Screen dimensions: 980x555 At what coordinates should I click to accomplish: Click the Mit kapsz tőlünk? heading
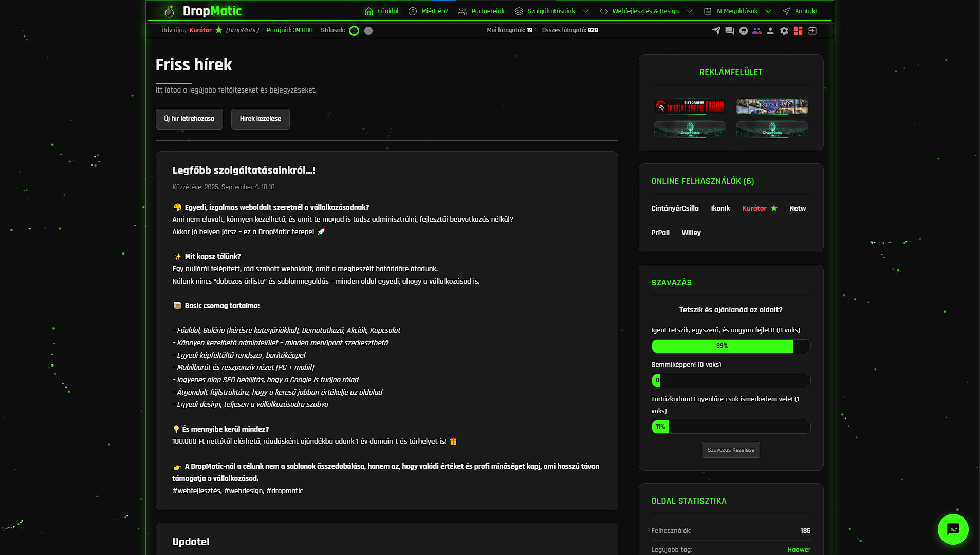(213, 256)
